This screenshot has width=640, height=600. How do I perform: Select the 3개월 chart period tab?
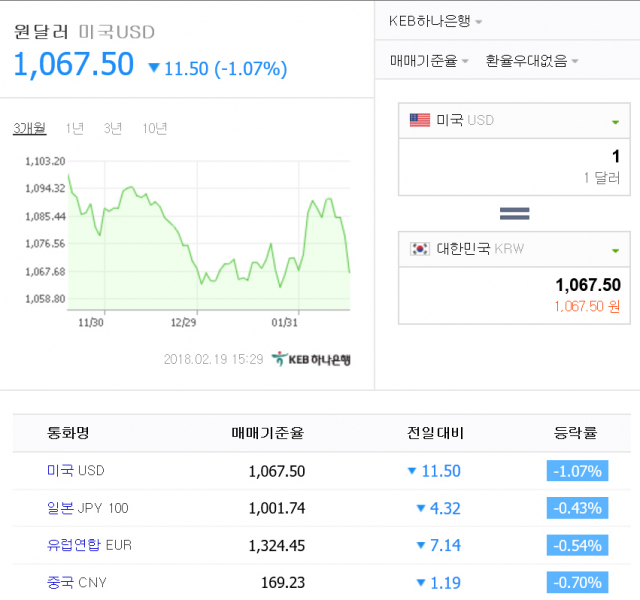tap(29, 129)
